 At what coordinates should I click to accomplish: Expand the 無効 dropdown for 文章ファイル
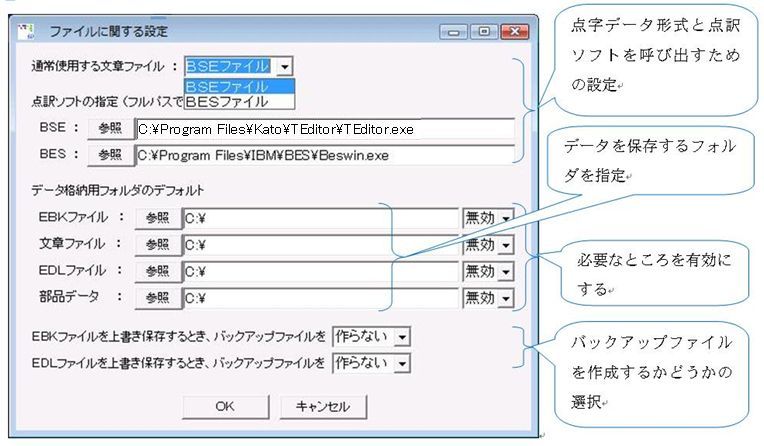point(505,244)
